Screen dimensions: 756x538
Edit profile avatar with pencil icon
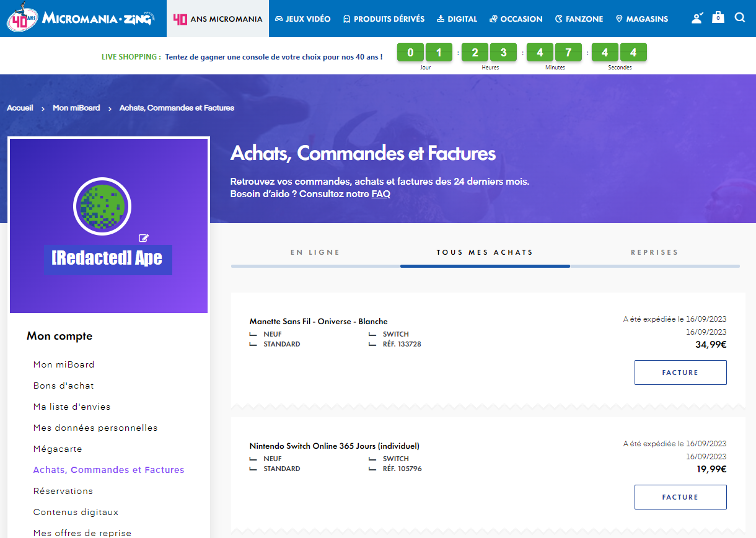click(x=144, y=238)
